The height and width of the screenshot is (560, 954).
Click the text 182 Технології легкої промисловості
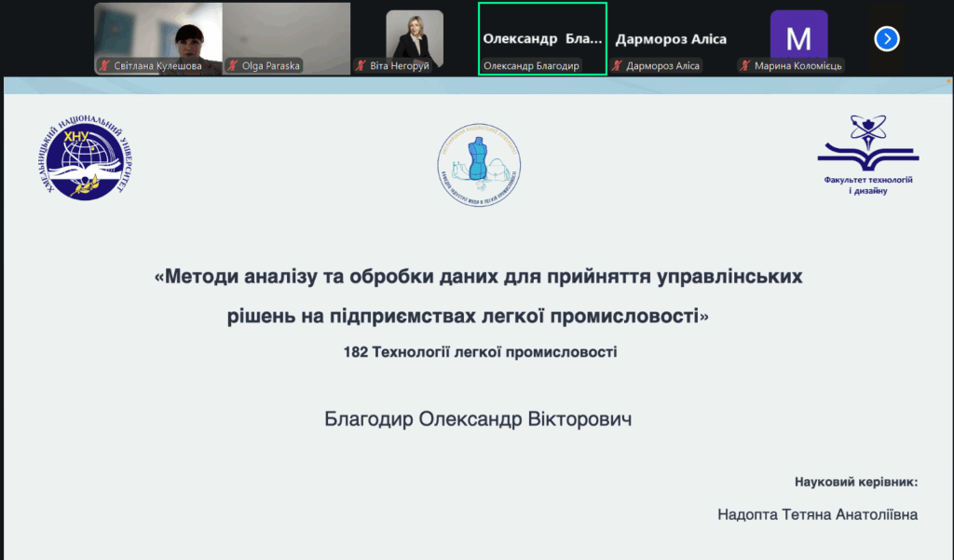tap(480, 352)
